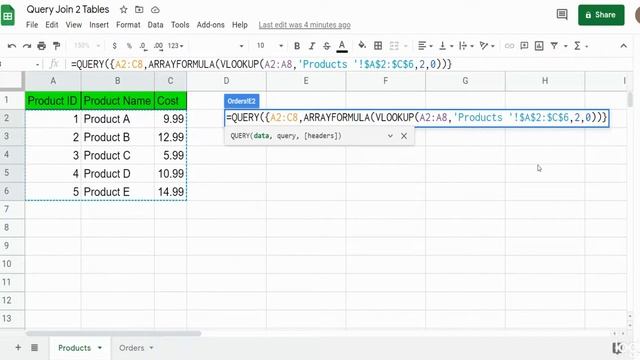Activate the Paint format roller

click(56, 46)
